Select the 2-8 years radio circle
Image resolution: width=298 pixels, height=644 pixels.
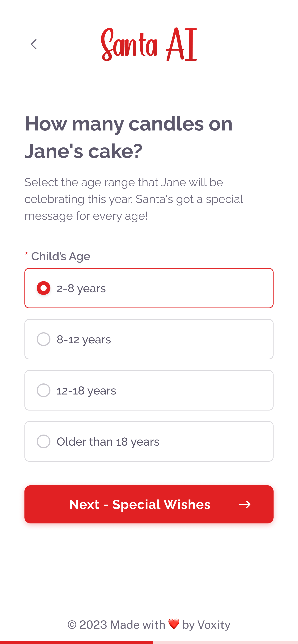click(x=44, y=288)
